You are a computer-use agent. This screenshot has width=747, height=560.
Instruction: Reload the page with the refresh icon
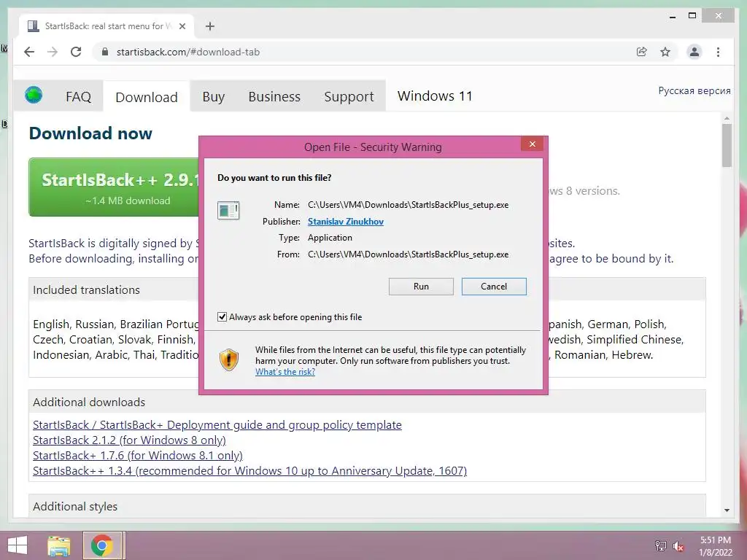click(76, 52)
